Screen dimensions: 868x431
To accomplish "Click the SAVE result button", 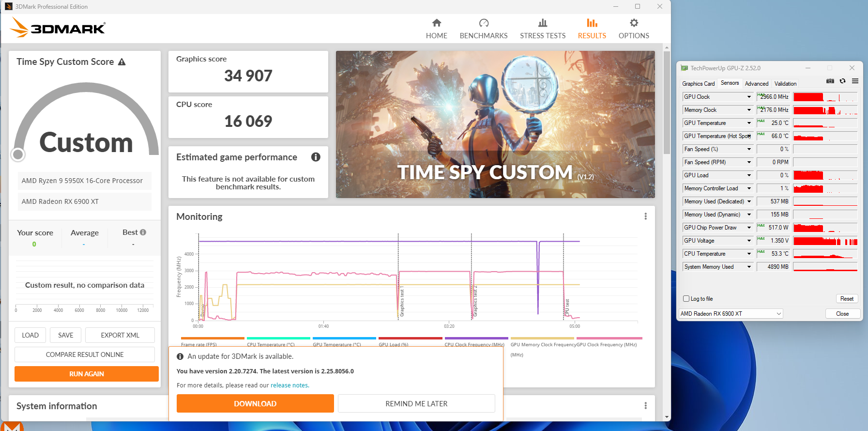I will tap(66, 335).
